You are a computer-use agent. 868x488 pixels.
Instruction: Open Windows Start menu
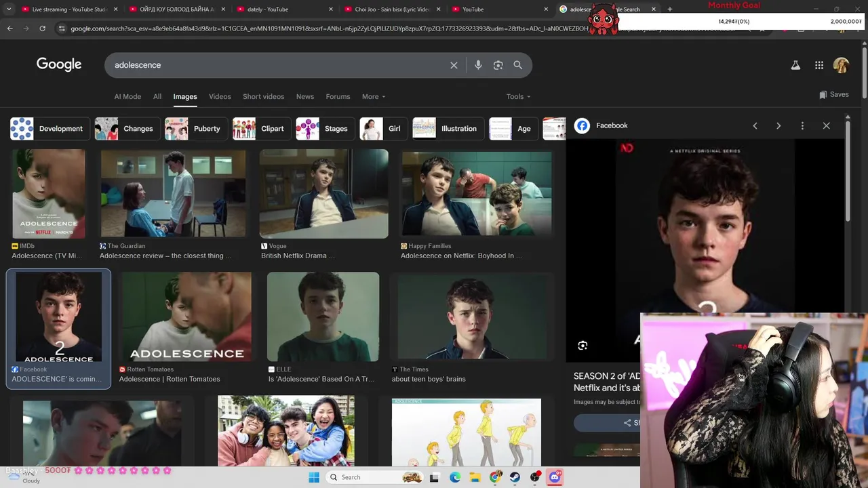[x=314, y=477]
